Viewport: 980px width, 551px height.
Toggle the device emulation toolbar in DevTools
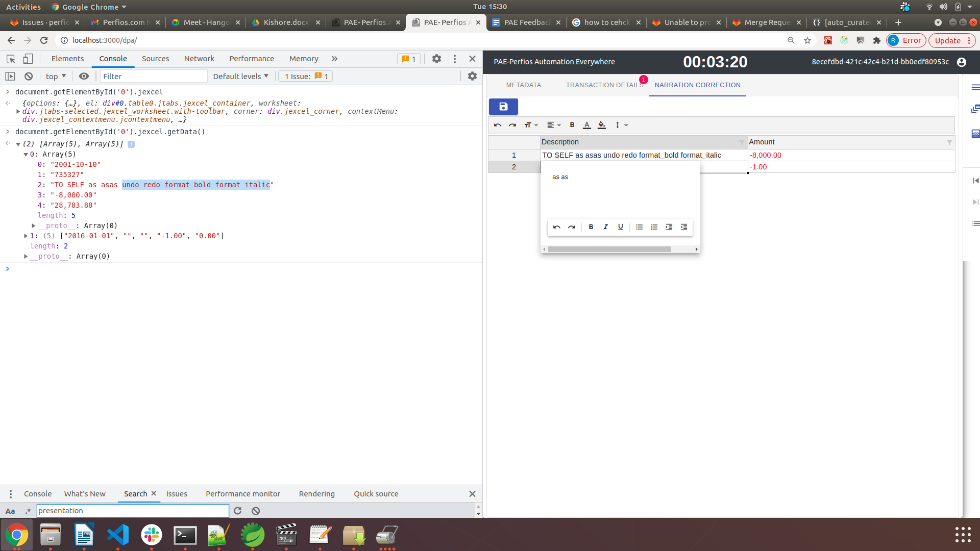(28, 59)
